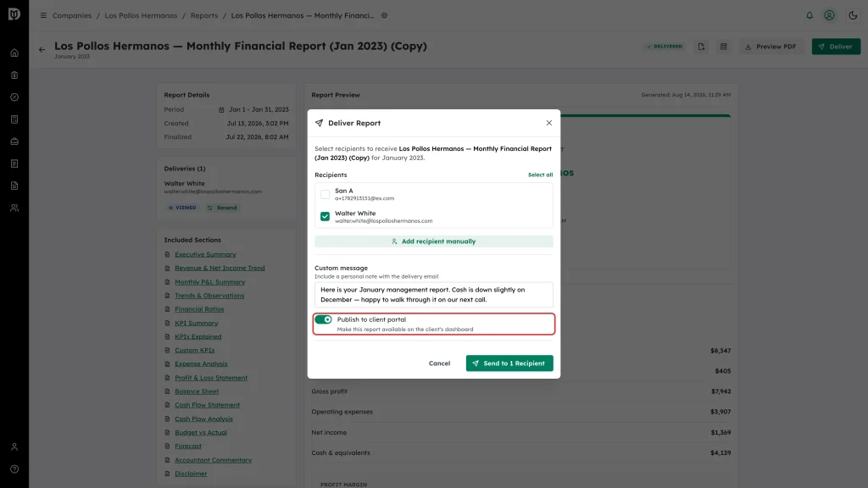Open Balance Sheet link
The image size is (868, 488).
(x=197, y=391)
